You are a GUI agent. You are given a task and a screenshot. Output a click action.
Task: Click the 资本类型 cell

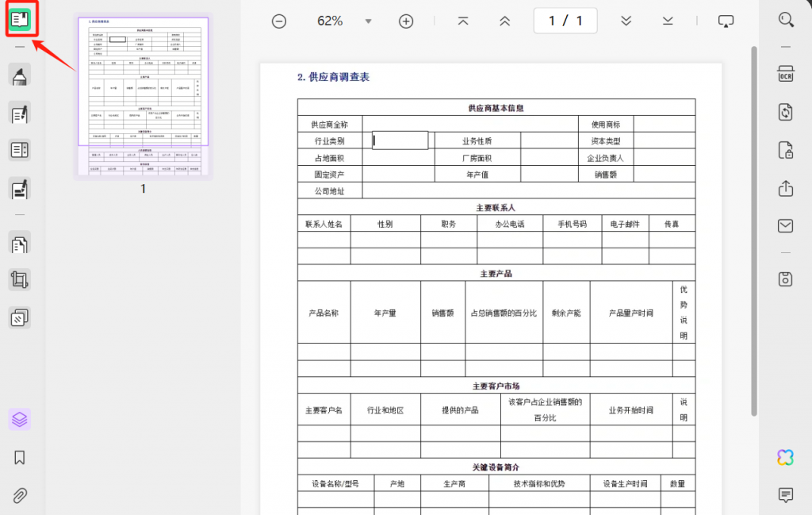605,141
